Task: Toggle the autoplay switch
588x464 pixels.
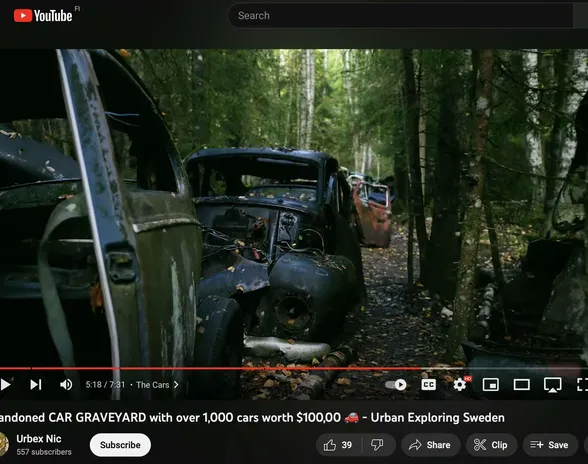Action: pos(396,385)
